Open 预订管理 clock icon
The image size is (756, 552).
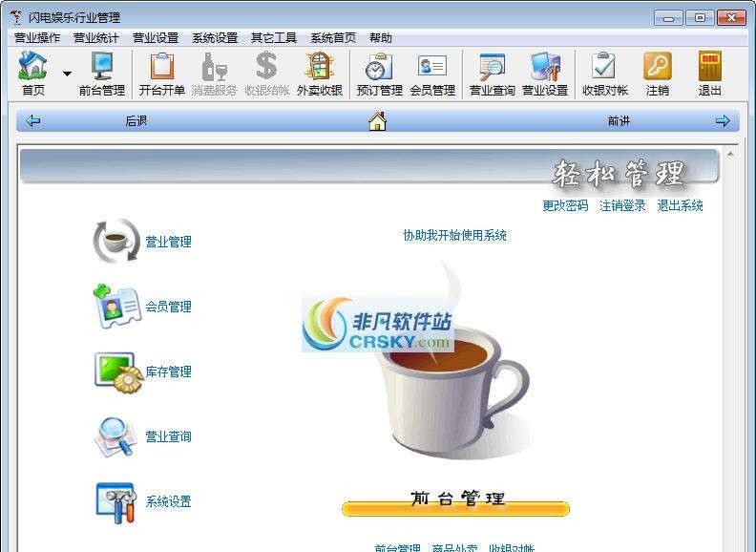[379, 66]
